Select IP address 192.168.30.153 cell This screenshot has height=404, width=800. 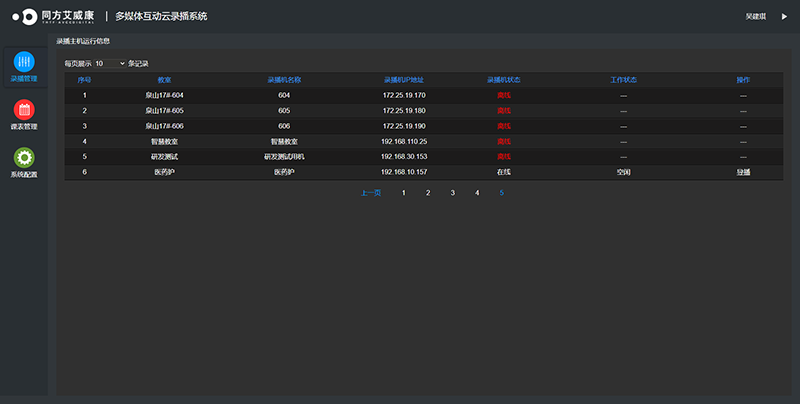404,157
